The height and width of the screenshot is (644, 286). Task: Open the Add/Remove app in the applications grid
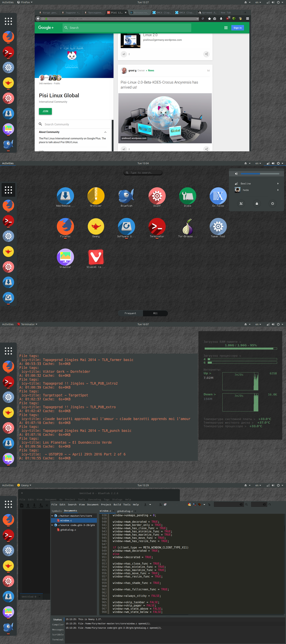65,197
